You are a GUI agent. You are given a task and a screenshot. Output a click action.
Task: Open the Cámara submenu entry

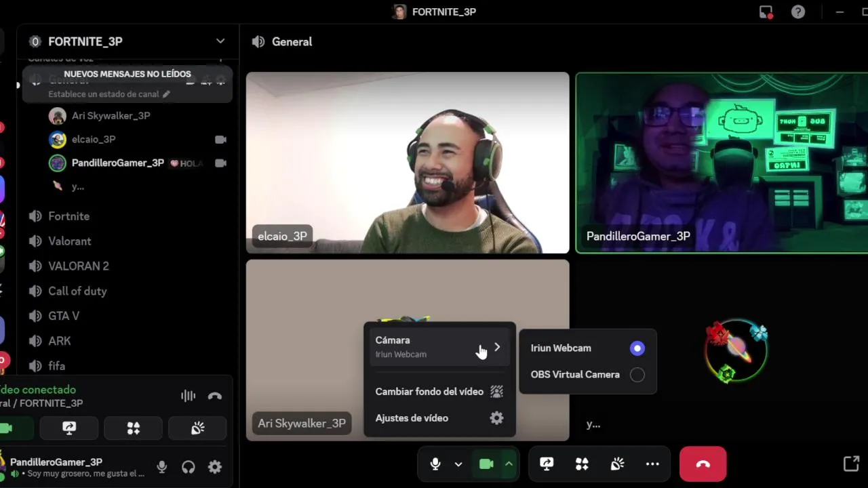tap(439, 347)
